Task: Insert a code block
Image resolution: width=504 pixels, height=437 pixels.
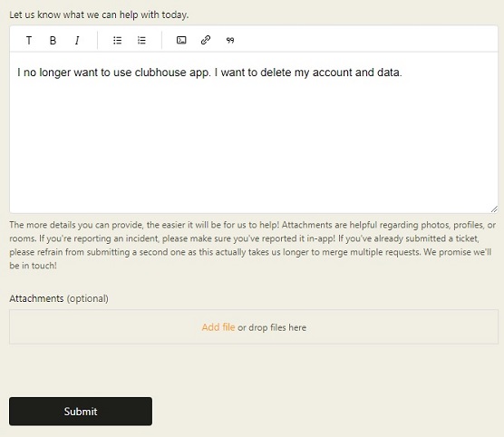Action: 181,40
